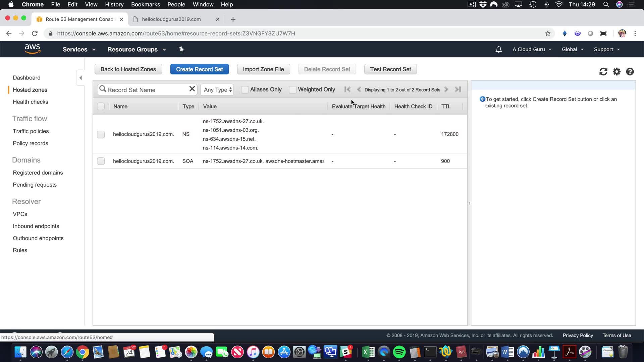This screenshot has height=362, width=644.
Task: Click the AWS notifications bell icon
Action: pos(498,49)
